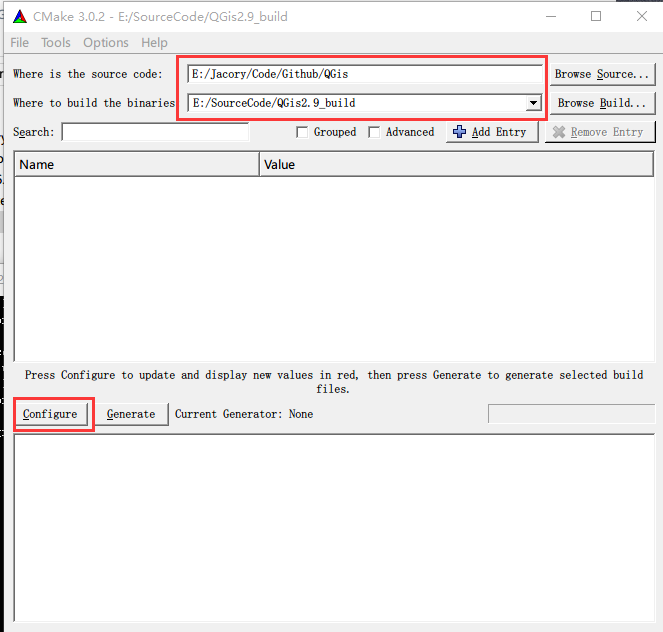Close the CMake window
This screenshot has width=663, height=632.
point(642,16)
